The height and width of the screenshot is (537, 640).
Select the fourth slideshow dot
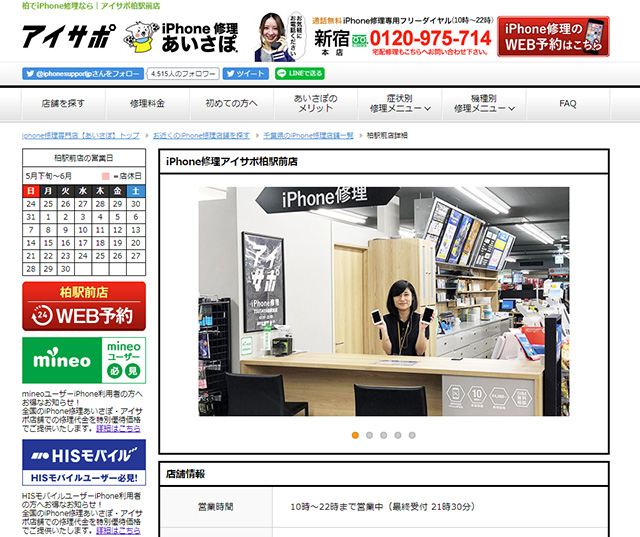pyautogui.click(x=398, y=435)
